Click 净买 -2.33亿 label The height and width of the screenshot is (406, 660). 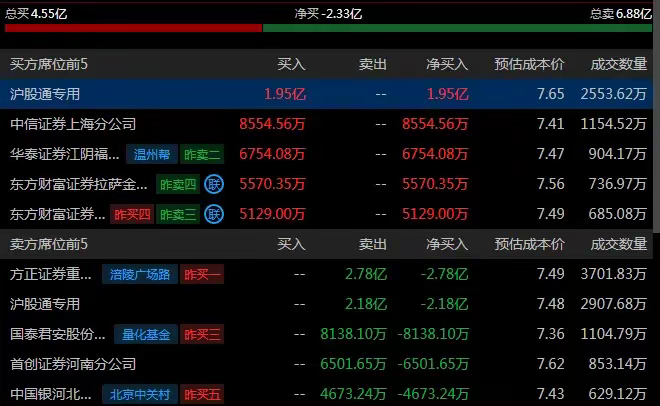click(x=328, y=14)
